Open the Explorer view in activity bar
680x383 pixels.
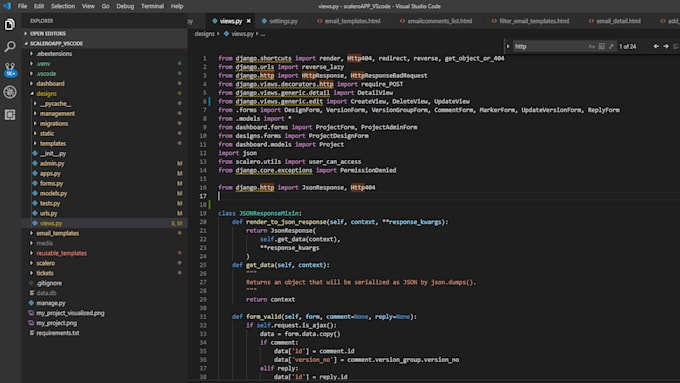click(10, 24)
